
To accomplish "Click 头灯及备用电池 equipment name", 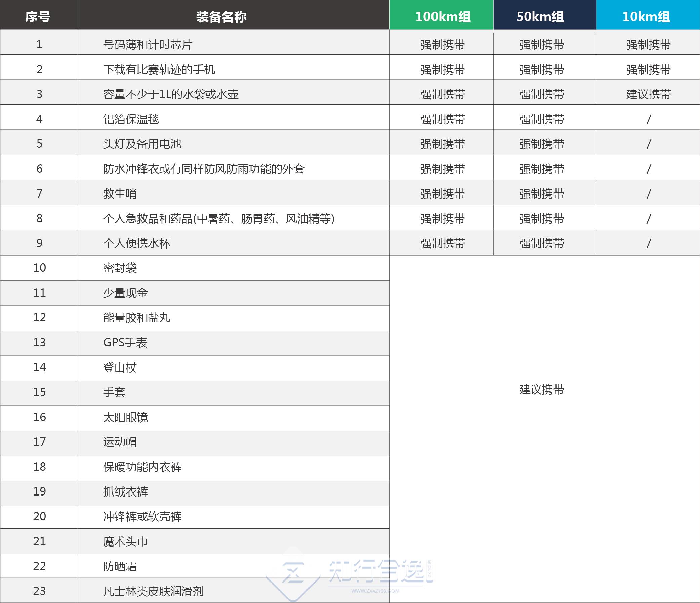I will tap(142, 144).
